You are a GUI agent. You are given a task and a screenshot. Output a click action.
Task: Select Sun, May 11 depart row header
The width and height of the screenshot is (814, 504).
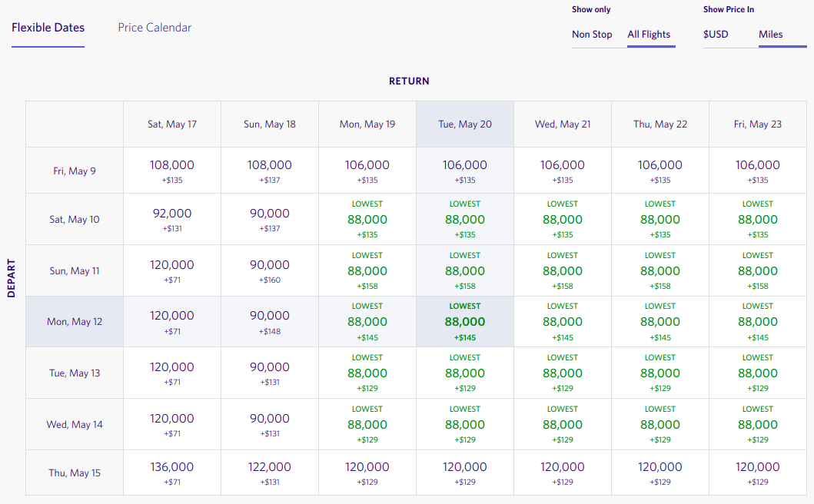pos(75,270)
